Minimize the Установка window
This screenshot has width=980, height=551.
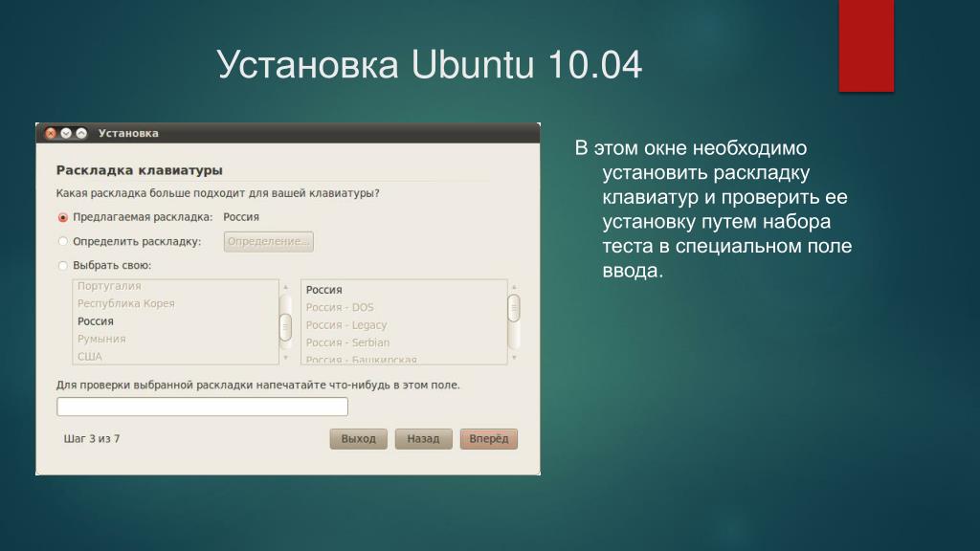[66, 133]
